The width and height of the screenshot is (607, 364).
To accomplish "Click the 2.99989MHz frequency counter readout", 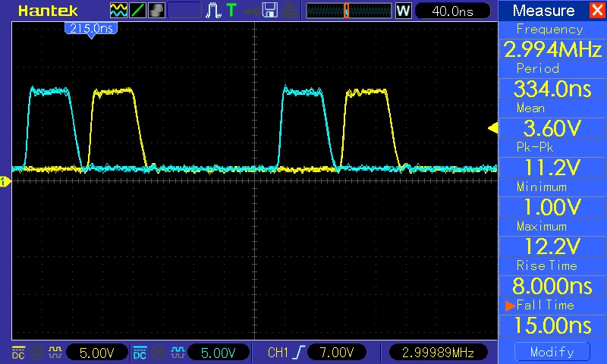I will tap(438, 353).
